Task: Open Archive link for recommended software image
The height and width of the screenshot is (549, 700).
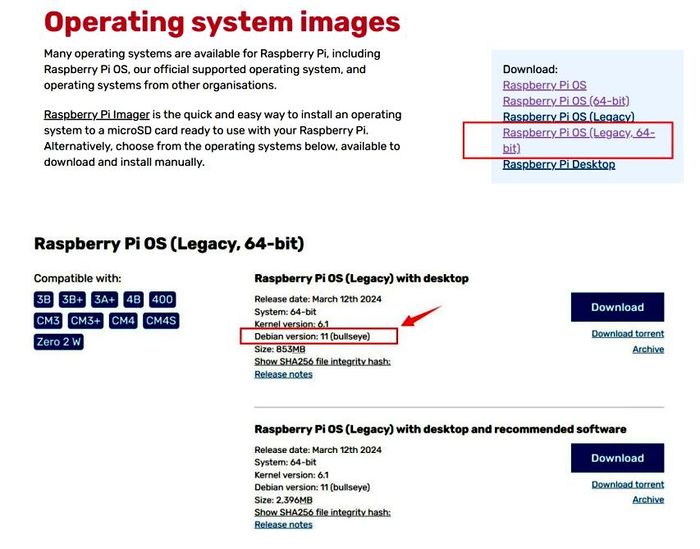Action: 647,499
